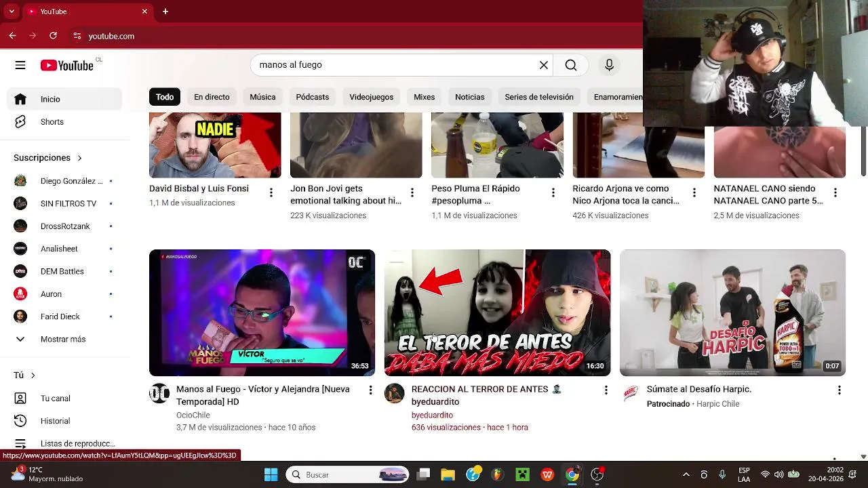
Task: Run search with magnifier button
Action: click(x=571, y=65)
